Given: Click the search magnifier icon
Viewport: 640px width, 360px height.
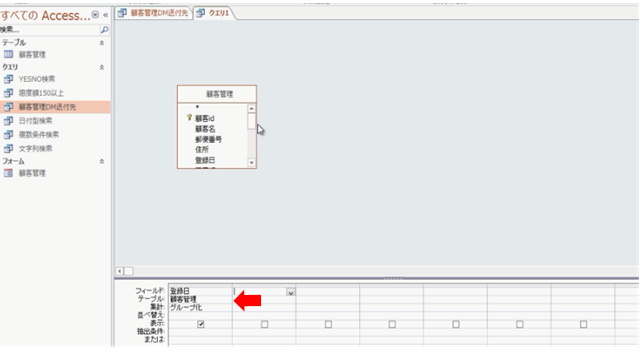Looking at the screenshot, I should tap(104, 29).
